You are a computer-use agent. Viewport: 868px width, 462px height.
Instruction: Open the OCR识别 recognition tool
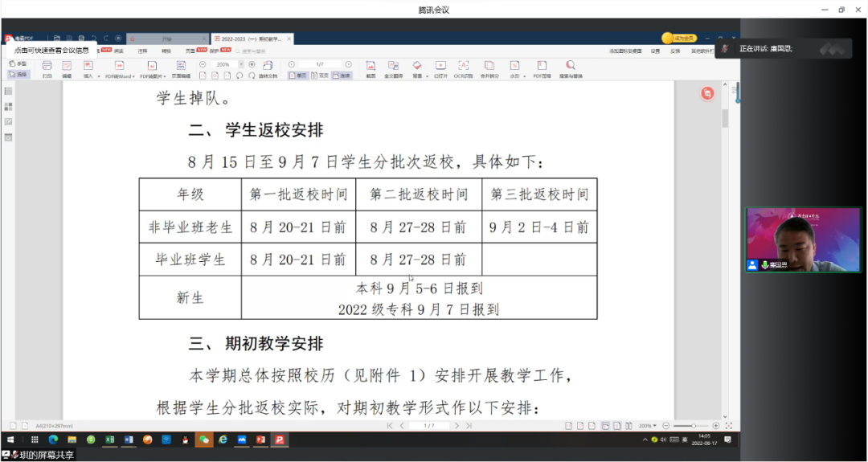(464, 67)
